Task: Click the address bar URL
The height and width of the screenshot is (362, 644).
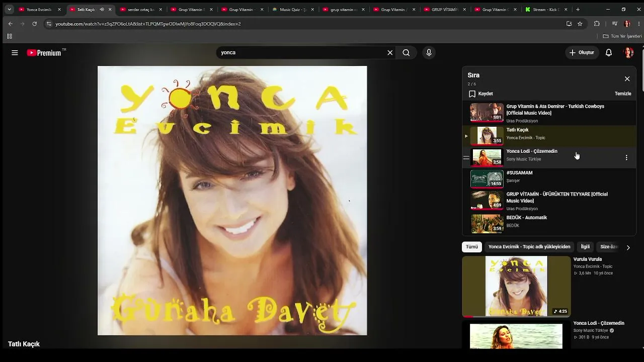Action: click(x=148, y=24)
